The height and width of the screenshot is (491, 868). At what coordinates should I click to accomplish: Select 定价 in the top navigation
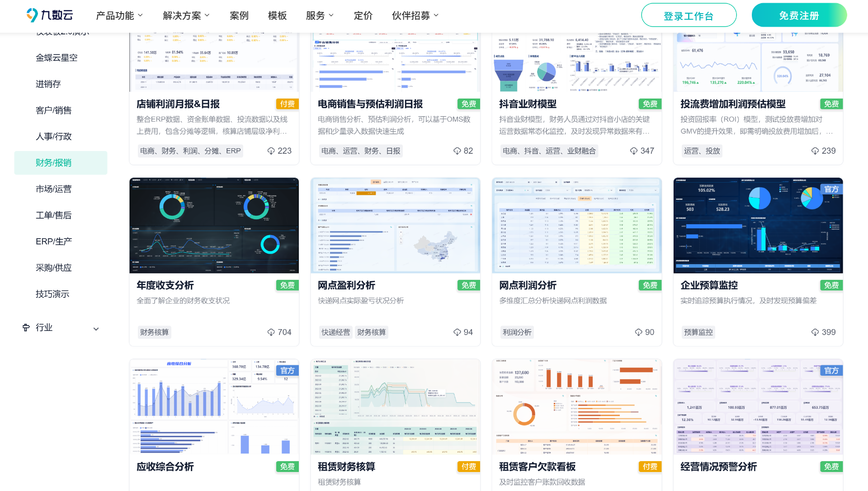[x=363, y=15]
